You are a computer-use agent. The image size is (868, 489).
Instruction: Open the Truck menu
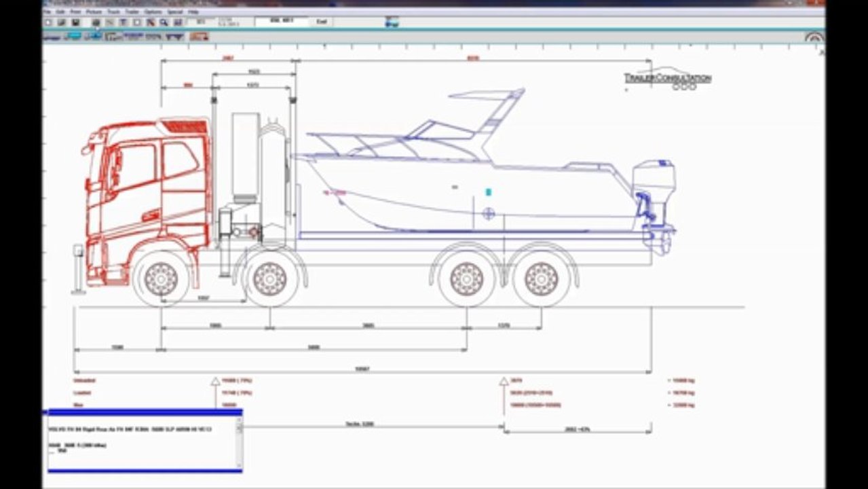pos(113,12)
